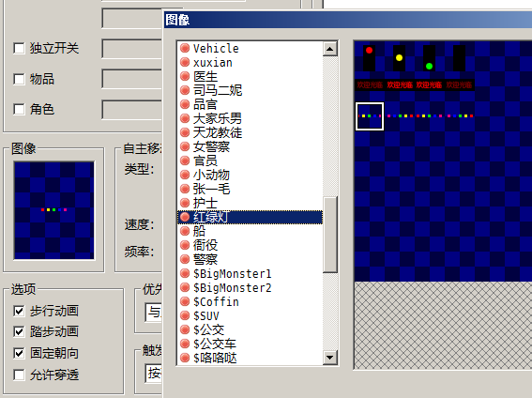Select 张一毛 in the image list
The width and height of the screenshot is (532, 398).
251,189
